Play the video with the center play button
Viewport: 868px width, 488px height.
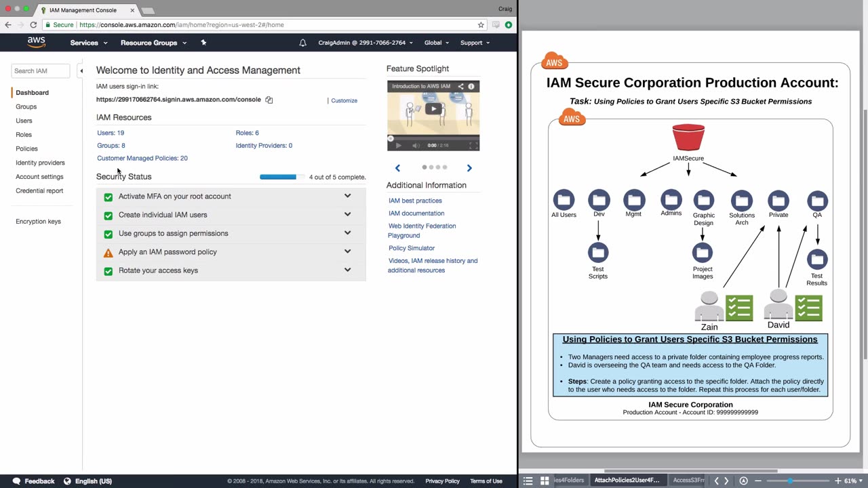coord(433,108)
